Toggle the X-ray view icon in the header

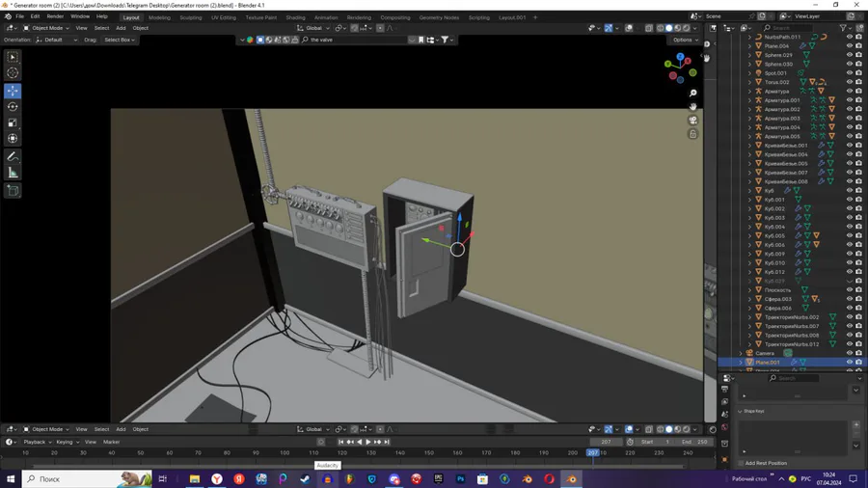pyautogui.click(x=649, y=28)
